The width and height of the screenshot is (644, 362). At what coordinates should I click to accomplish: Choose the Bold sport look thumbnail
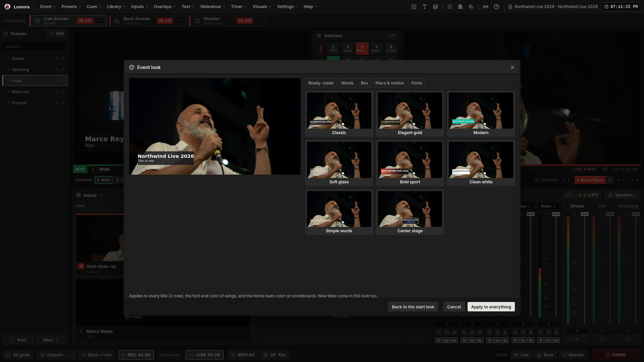410,163
